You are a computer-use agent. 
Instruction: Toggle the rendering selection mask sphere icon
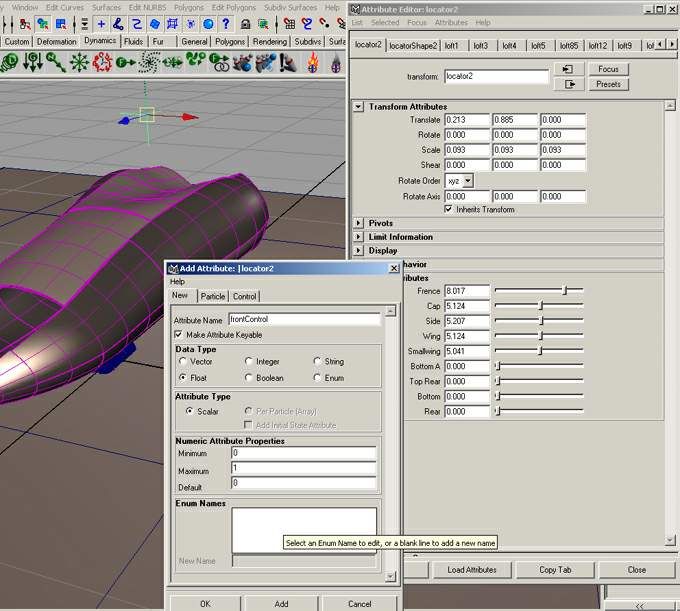click(208, 24)
